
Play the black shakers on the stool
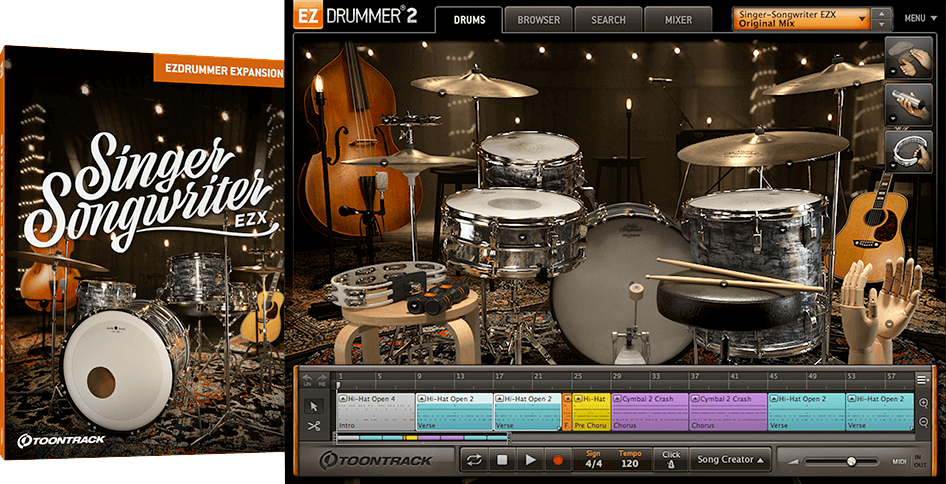coord(437,297)
